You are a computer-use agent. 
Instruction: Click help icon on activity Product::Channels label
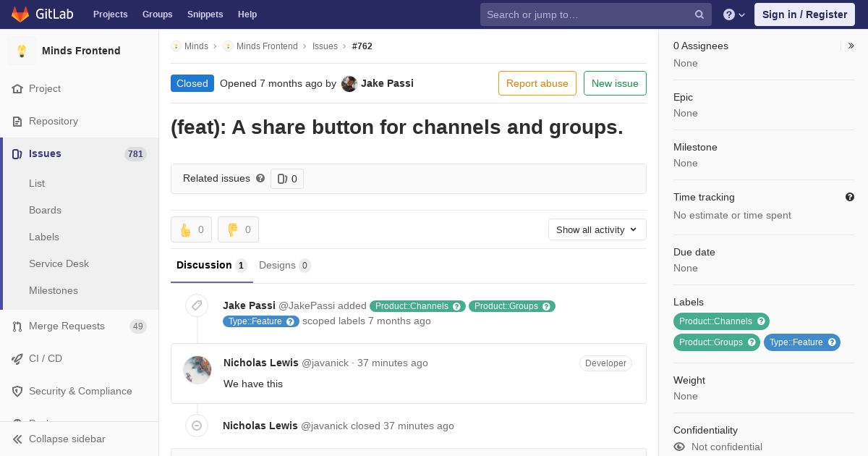[456, 306]
